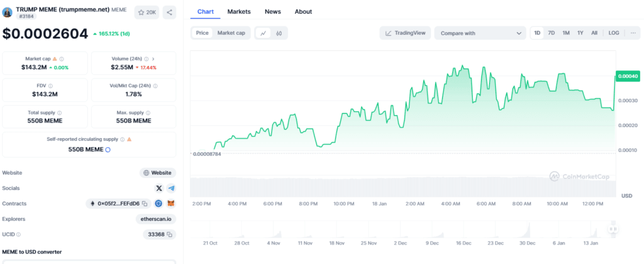Switch to News tab
The image size is (644, 264).
(273, 12)
